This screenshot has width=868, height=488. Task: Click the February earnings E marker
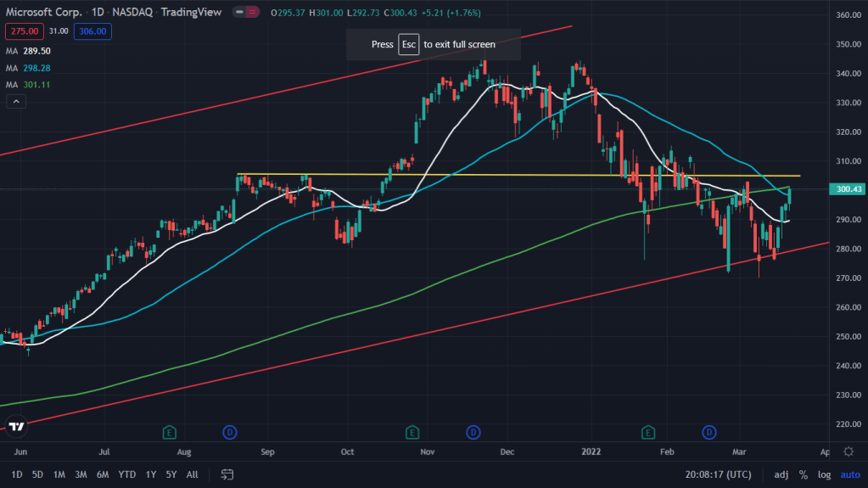click(x=649, y=433)
